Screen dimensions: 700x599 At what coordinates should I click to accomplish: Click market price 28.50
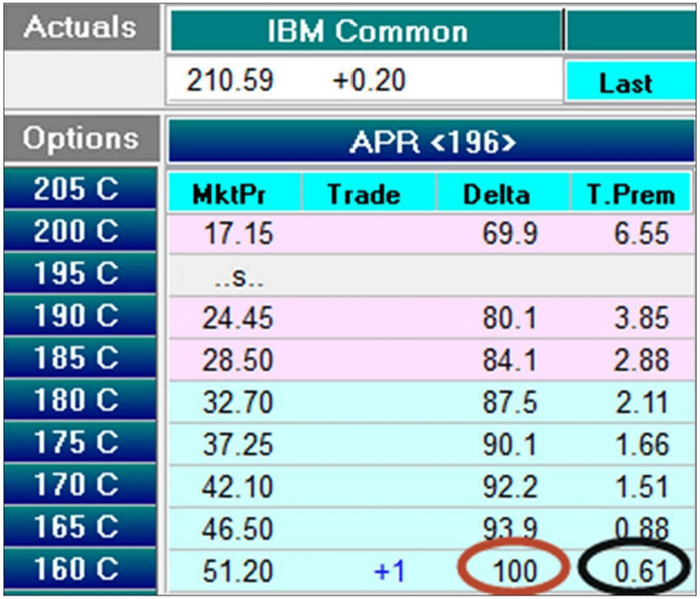pos(238,360)
